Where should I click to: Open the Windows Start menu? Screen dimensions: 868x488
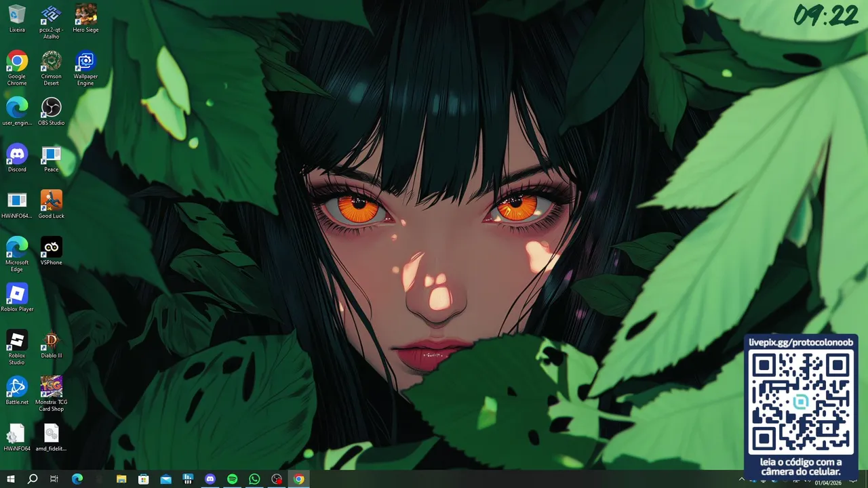click(x=11, y=479)
